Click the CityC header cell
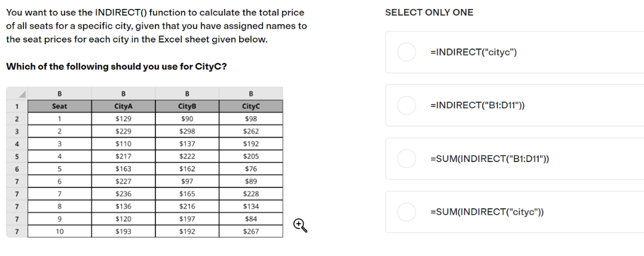The width and height of the screenshot is (644, 256). 251,106
